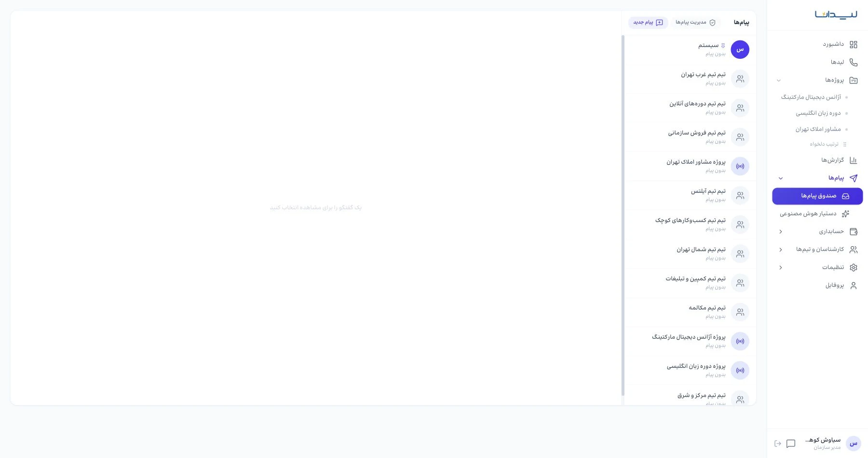Click the folder icon next to پروژه‌ها
This screenshot has width=868, height=458.
853,80
